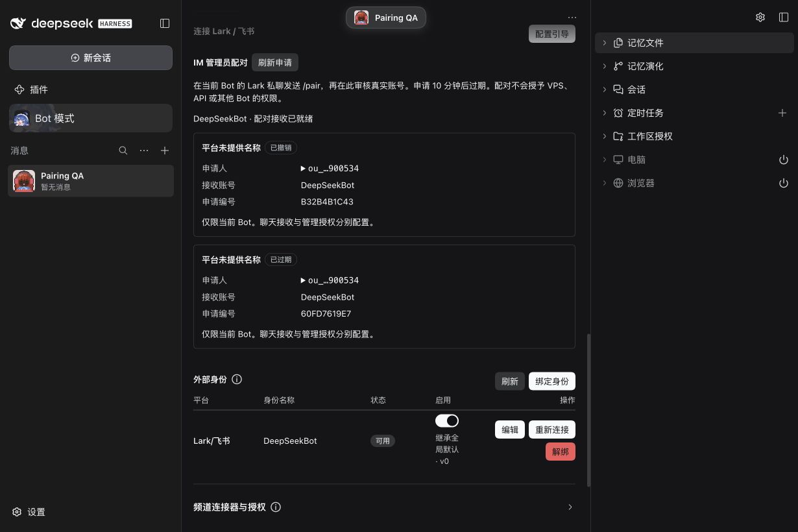Viewport: 798px width, 532px height.
Task: Click DeepSeekBot in the 身份名称 column
Action: [290, 441]
